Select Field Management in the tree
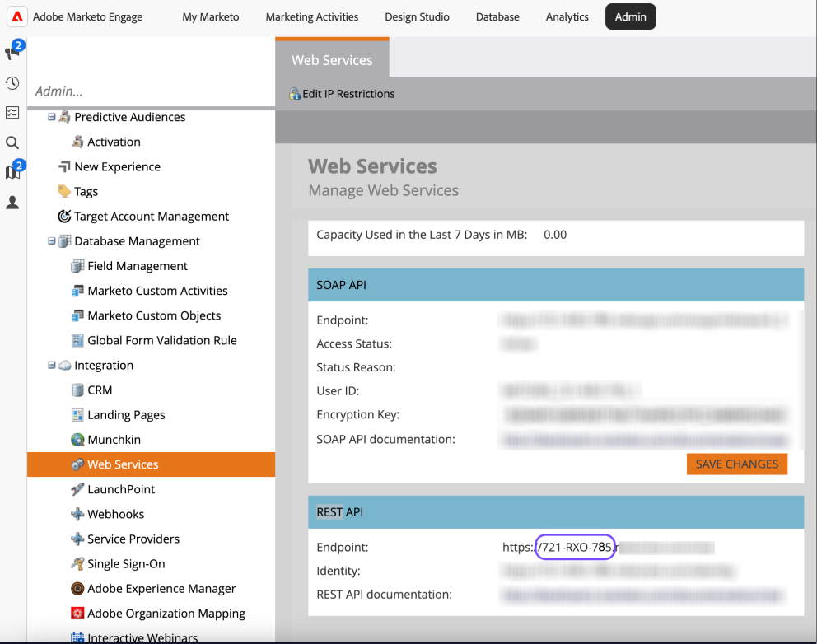 point(138,266)
